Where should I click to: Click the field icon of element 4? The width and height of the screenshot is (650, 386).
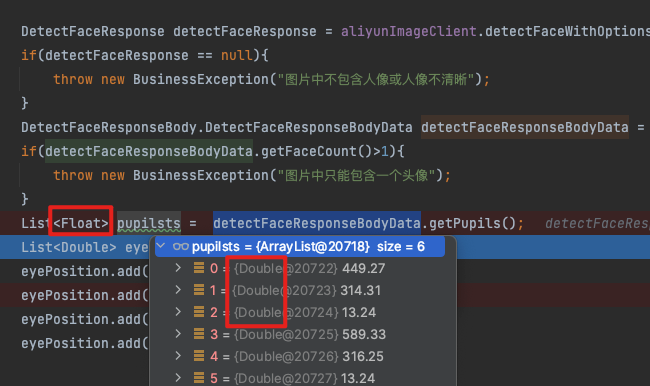coord(199,356)
